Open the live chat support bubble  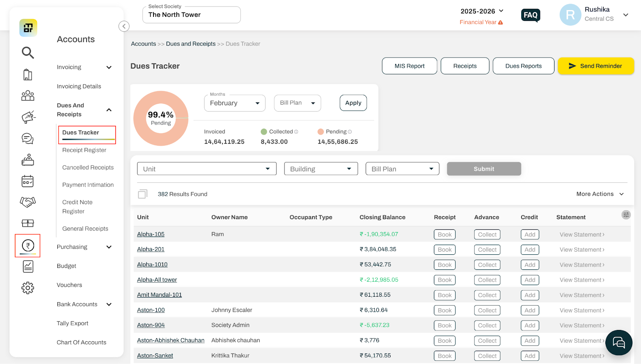619,342
